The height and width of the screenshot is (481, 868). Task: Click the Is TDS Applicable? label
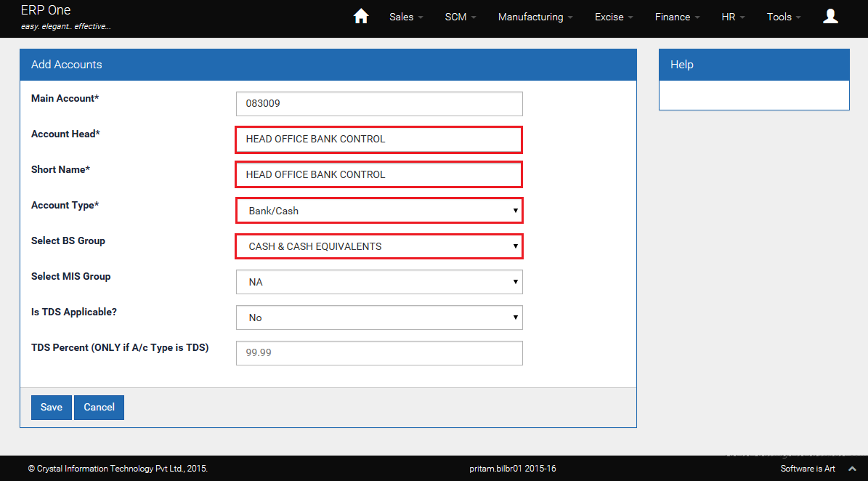(73, 312)
